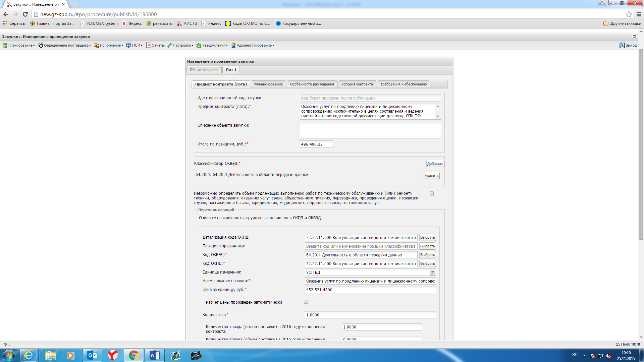
Task: Bookmark this page with the star icon
Action: 629,14
